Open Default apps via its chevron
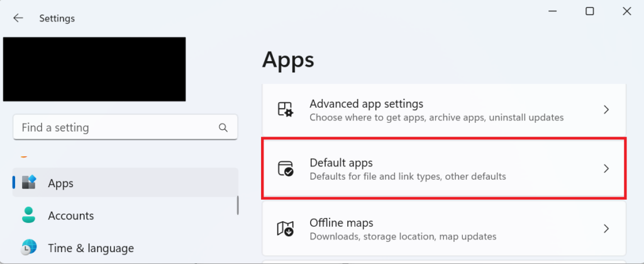This screenshot has width=644, height=264. (606, 169)
